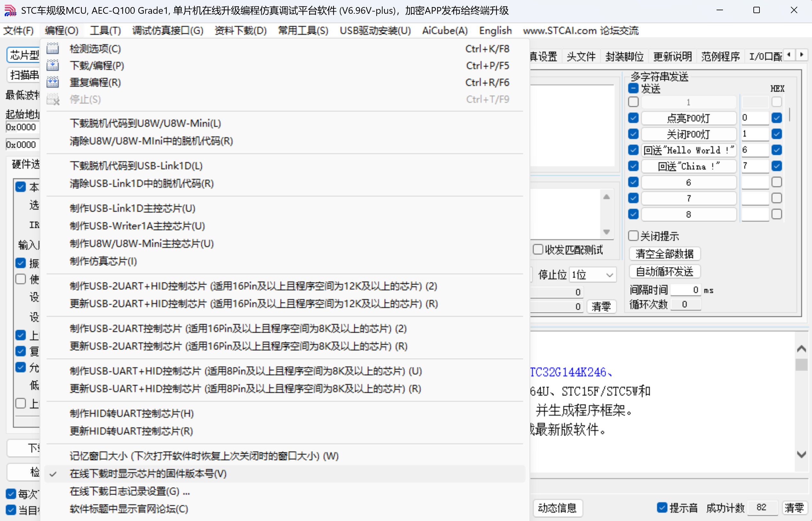Open the 常用工具(S) menu
The image size is (812, 521).
tap(303, 31)
